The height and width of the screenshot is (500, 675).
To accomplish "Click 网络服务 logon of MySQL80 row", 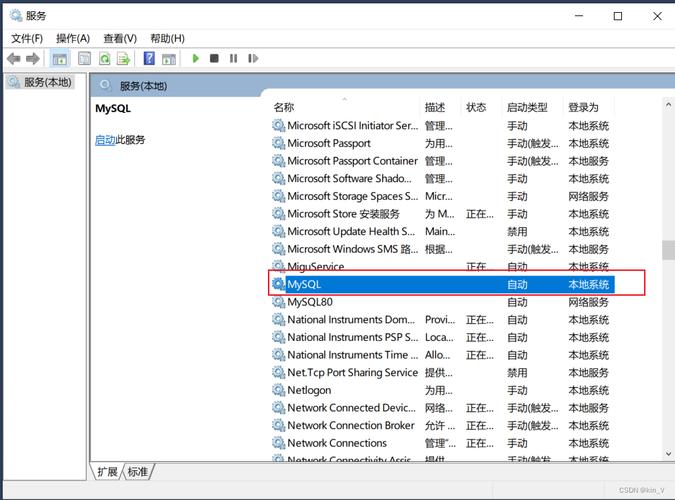I will click(588, 302).
